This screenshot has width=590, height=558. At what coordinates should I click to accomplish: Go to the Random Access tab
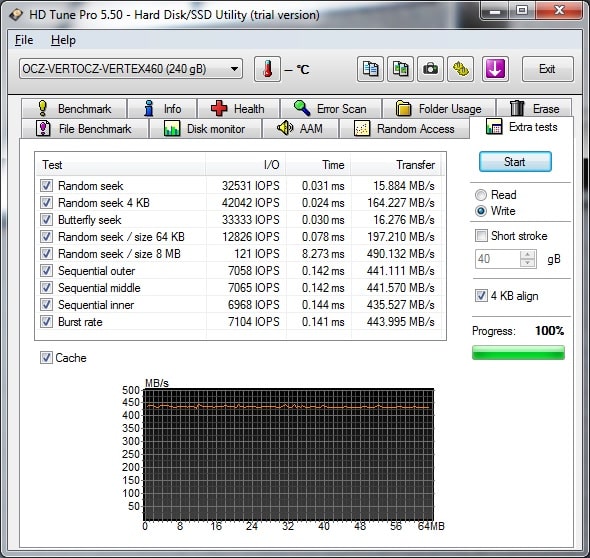click(404, 129)
